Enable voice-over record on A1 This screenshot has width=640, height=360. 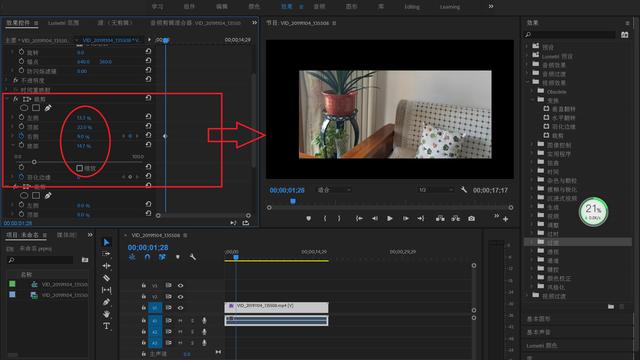tap(204, 321)
